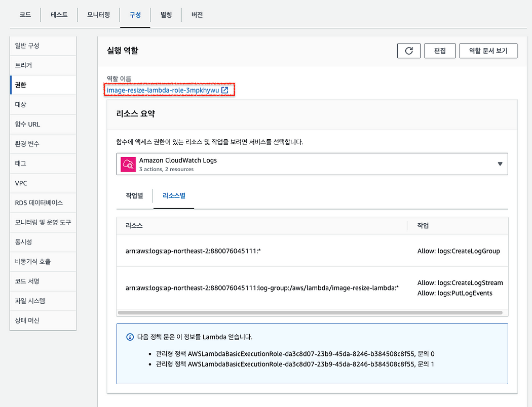Click the managed policy line ending 문의 1
Screen dimensions: 532x407
[295, 364]
